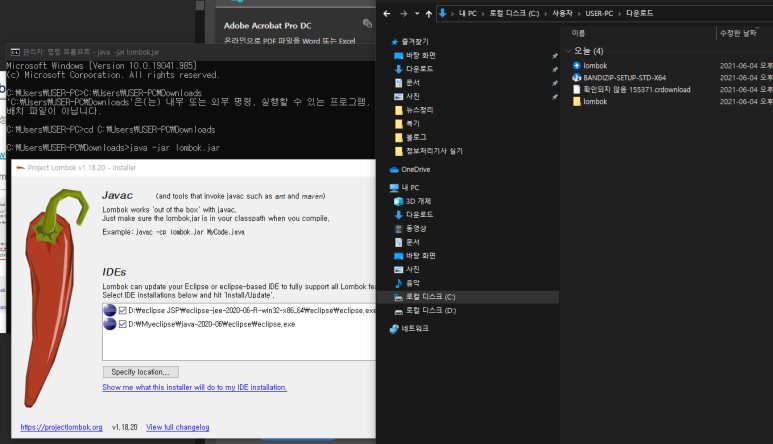This screenshot has width=773, height=444.
Task: Click the blue download arrow icon in address bar
Action: (x=443, y=13)
